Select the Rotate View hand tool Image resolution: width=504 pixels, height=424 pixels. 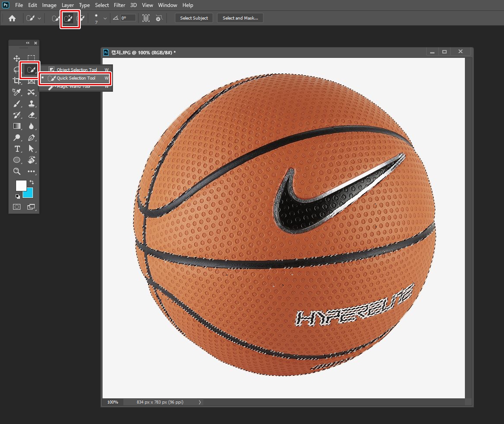[x=31, y=160]
